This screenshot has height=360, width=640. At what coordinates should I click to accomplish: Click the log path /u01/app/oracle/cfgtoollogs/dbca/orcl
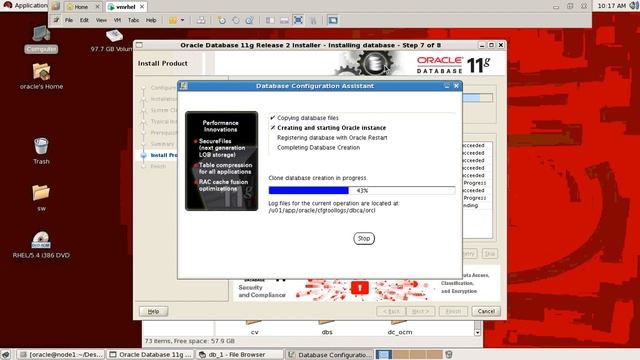pyautogui.click(x=322, y=211)
